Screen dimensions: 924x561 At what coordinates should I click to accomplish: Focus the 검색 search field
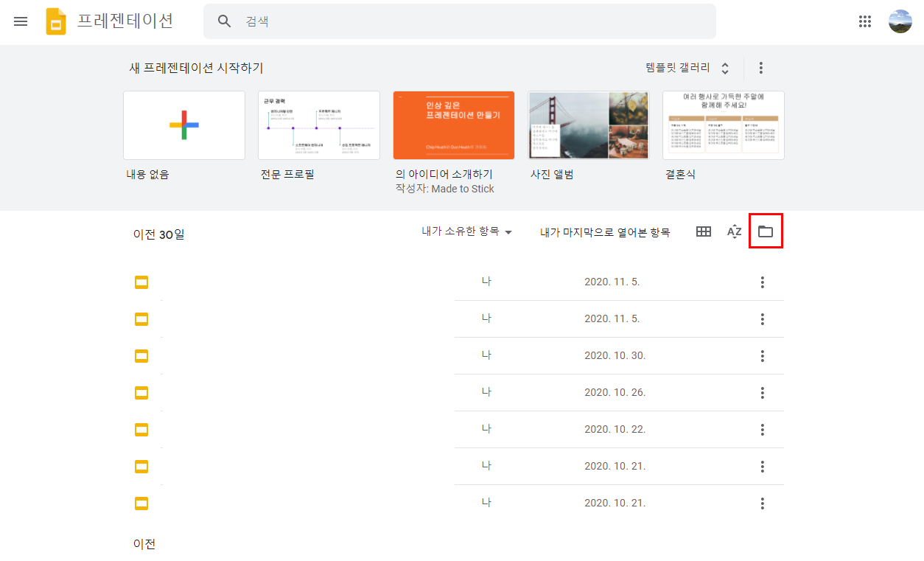(460, 21)
